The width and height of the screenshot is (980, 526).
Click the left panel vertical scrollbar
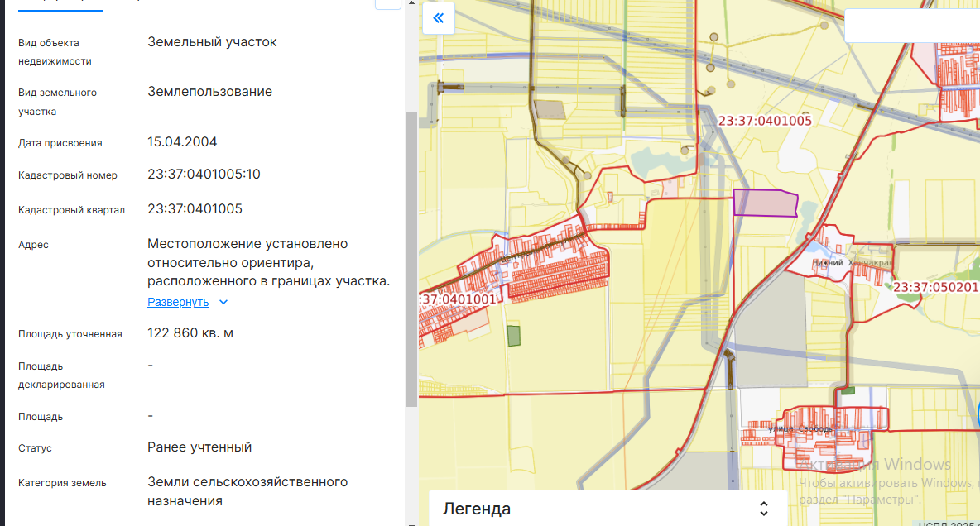[411, 258]
